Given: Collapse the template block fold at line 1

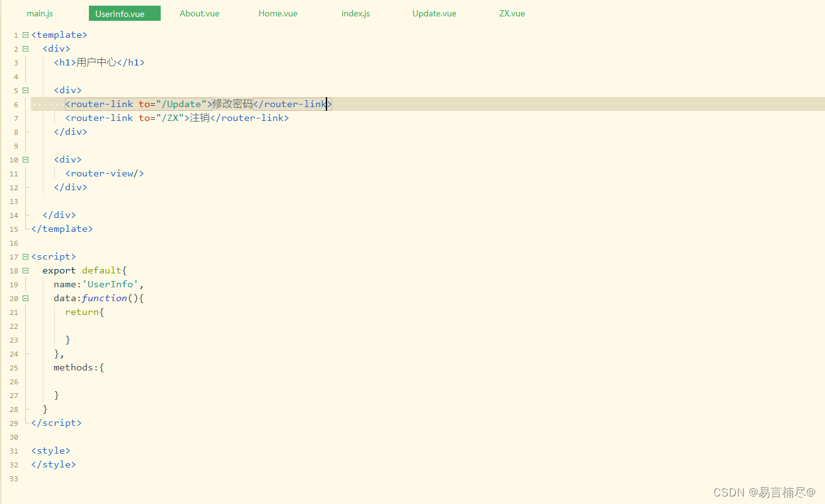Looking at the screenshot, I should click(25, 35).
